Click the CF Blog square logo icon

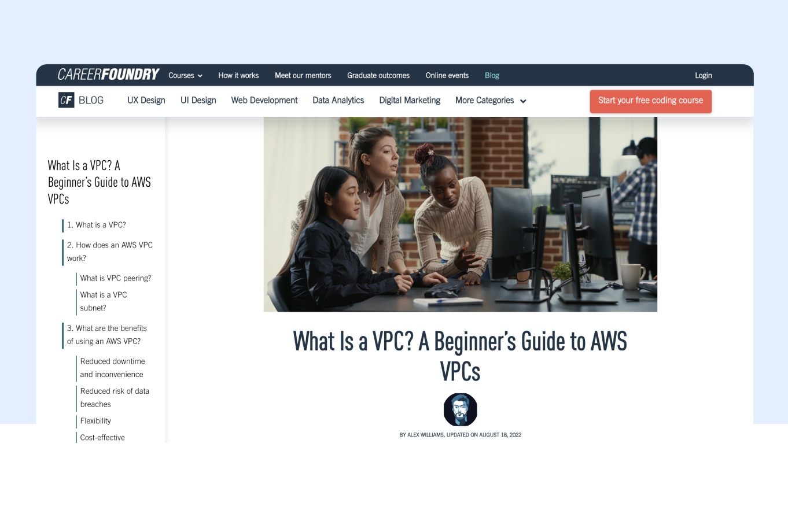[65, 99]
